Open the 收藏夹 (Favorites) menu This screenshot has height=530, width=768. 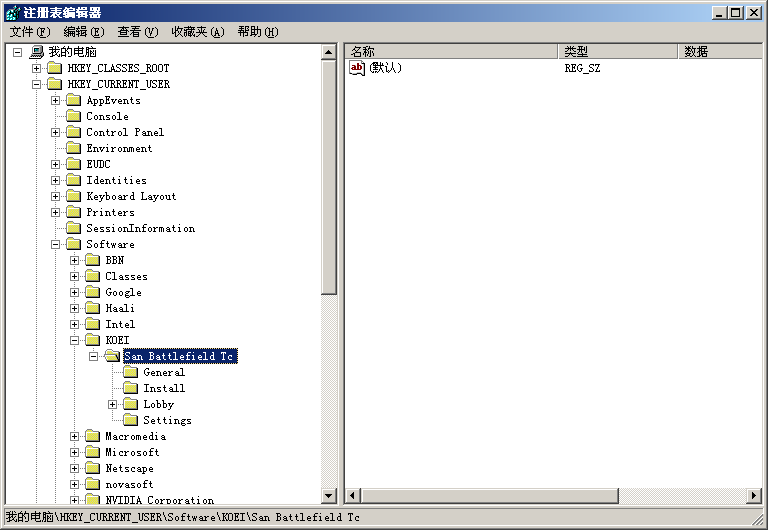pos(197,32)
